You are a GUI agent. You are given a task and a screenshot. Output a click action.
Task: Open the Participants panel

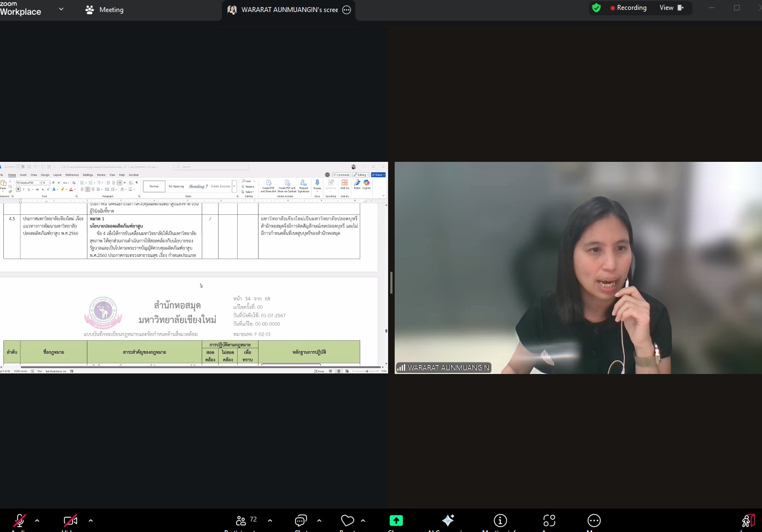click(241, 521)
